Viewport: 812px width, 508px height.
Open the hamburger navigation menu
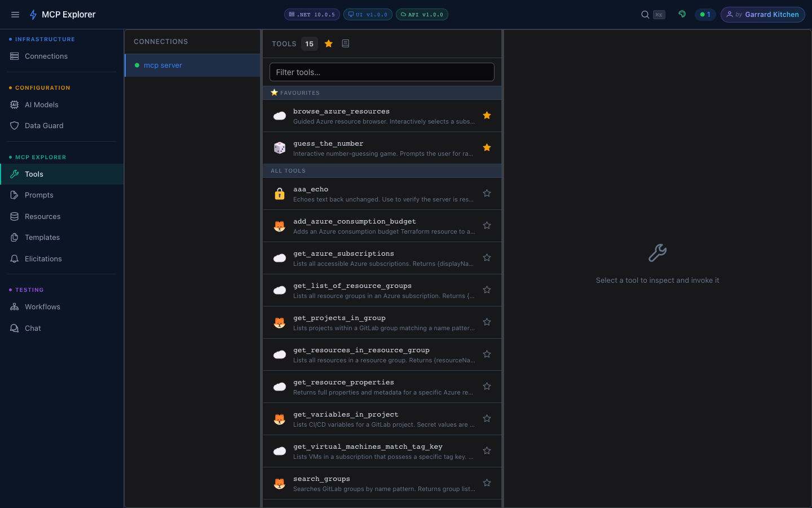click(15, 15)
